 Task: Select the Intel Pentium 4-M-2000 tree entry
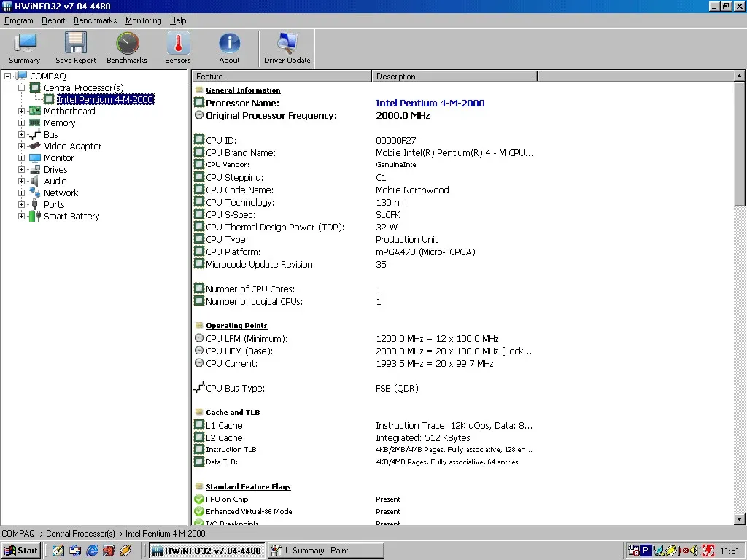tap(105, 99)
